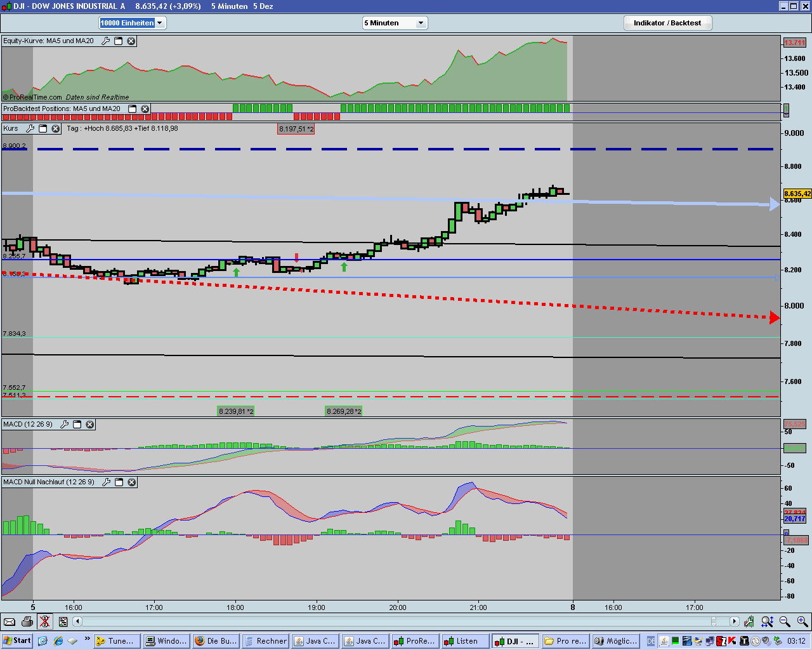Click the green/red chart tool icon at bottom right
The height and width of the screenshot is (650, 812).
[749, 621]
